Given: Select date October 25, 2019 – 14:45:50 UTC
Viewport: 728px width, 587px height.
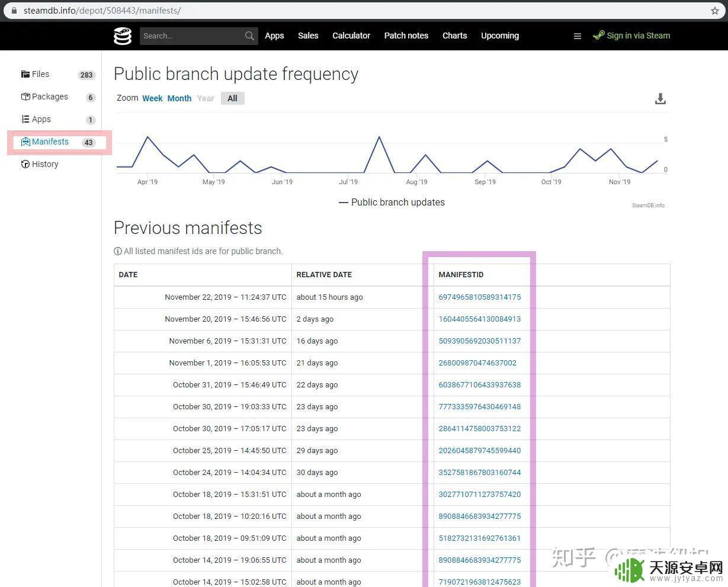Looking at the screenshot, I should pyautogui.click(x=230, y=451).
